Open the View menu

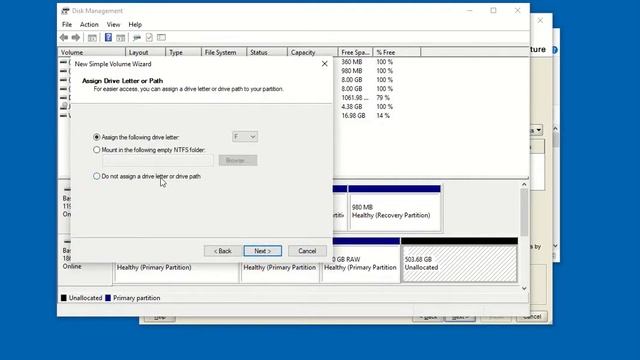pos(113,24)
